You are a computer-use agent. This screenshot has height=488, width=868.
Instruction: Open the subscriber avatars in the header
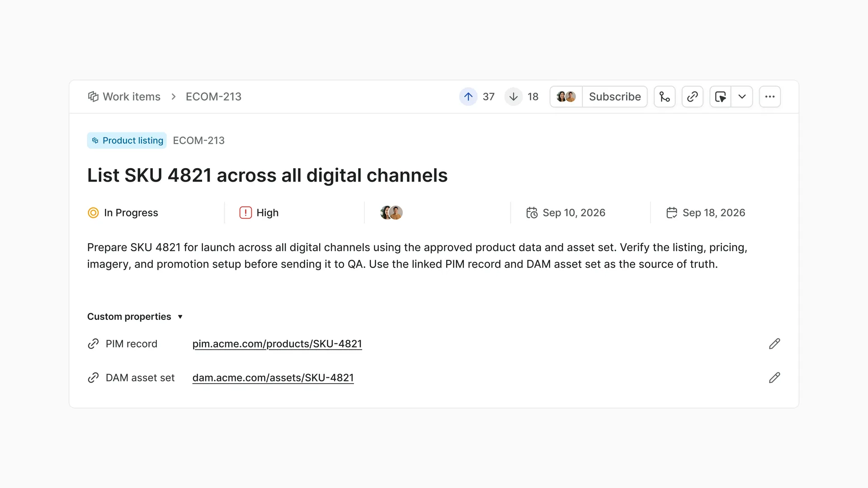566,97
